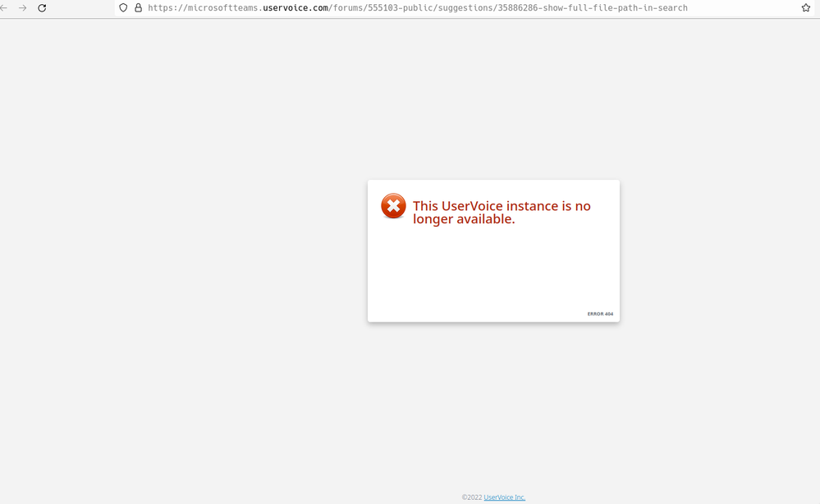Click the red error X icon
The image size is (820, 504).
[393, 206]
